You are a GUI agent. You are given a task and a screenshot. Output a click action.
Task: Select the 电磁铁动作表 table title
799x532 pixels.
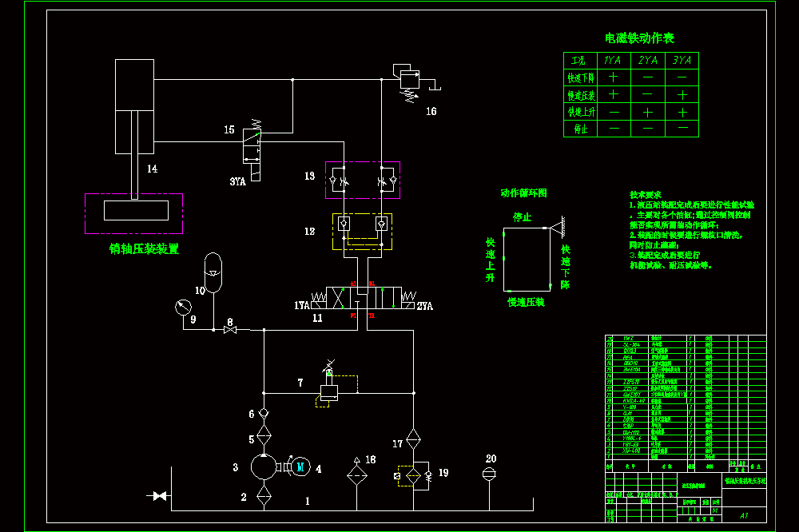[639, 38]
